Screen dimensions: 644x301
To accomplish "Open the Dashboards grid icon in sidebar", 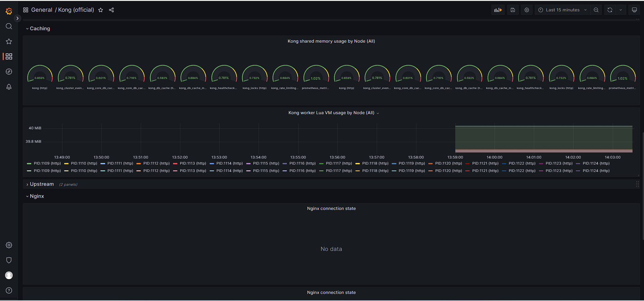I will pos(9,56).
